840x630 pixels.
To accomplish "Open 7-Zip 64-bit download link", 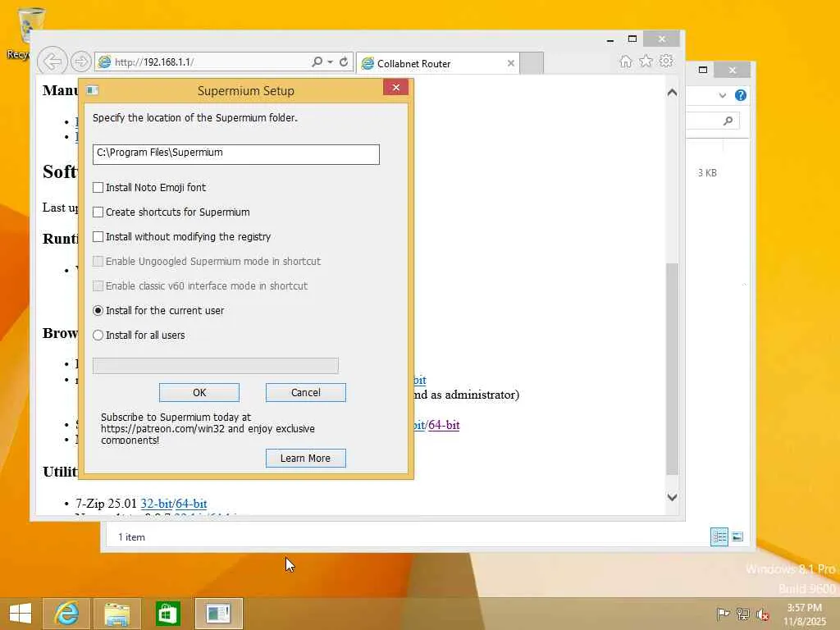I will tap(191, 504).
